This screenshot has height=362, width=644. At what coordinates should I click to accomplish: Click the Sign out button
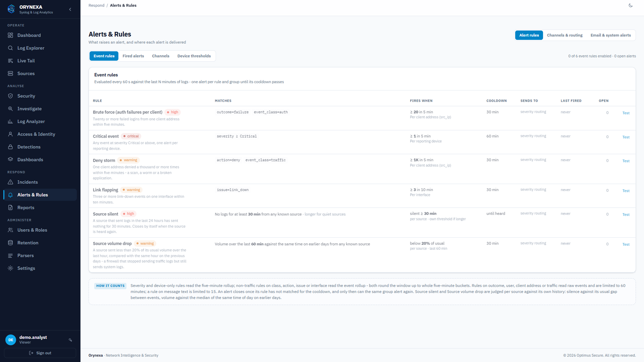(x=40, y=353)
